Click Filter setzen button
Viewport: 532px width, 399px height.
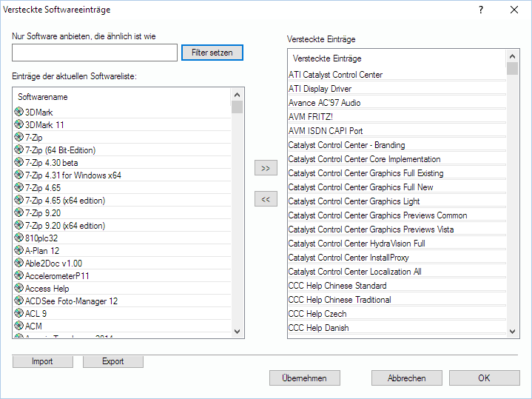pos(212,53)
